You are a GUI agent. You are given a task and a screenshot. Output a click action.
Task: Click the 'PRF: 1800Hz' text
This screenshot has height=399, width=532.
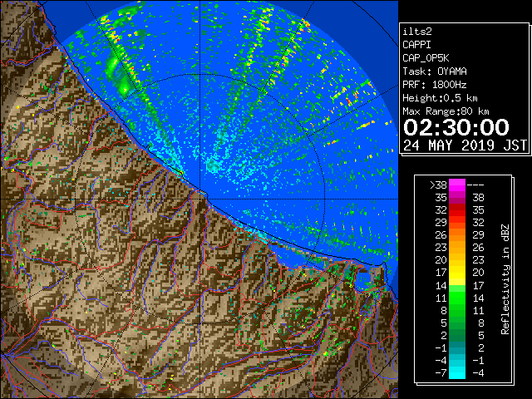[434, 85]
